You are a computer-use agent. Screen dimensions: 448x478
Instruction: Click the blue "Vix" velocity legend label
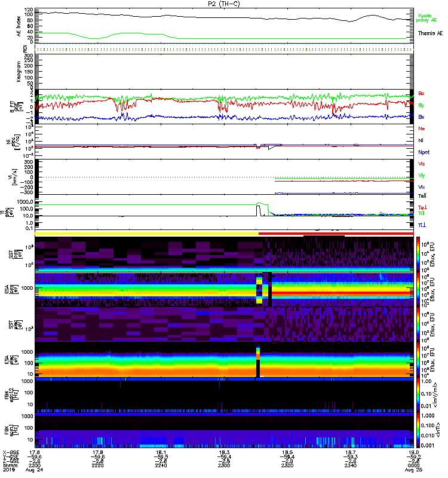coord(422,187)
